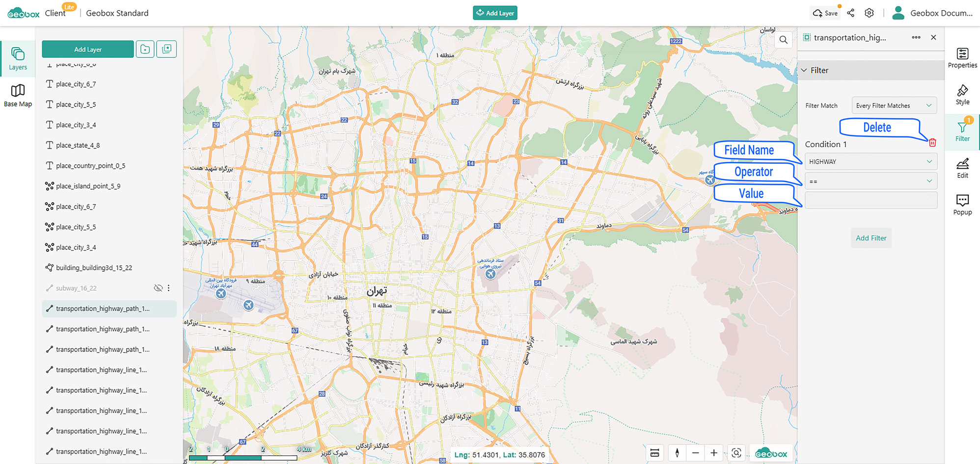Click the share icon in header
The width and height of the screenshot is (980, 464).
tap(850, 13)
